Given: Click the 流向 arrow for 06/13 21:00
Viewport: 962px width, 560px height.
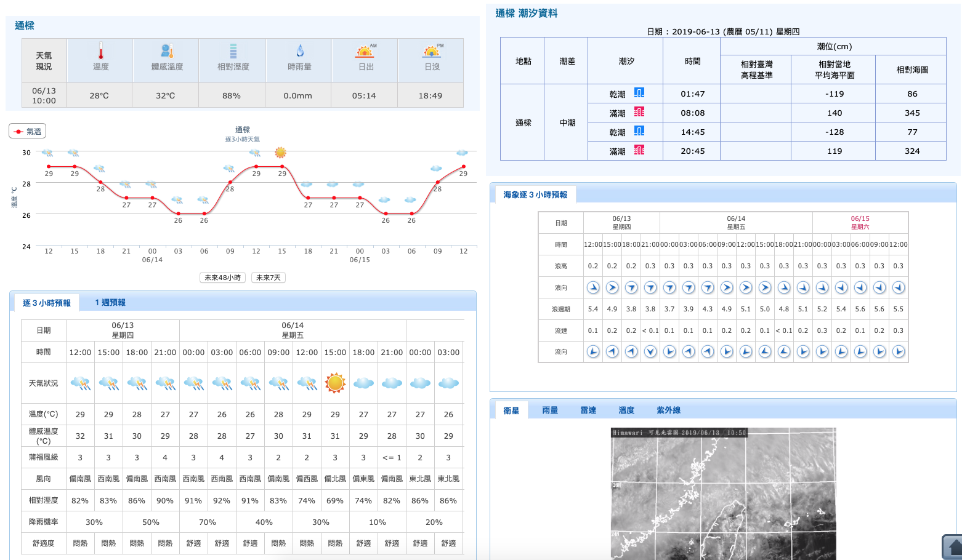Looking at the screenshot, I should point(650,351).
